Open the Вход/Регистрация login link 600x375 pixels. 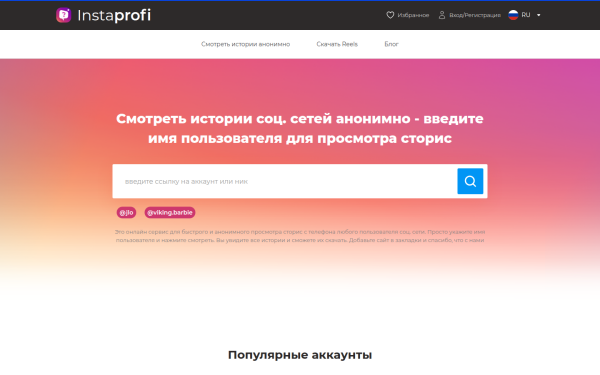coord(475,15)
